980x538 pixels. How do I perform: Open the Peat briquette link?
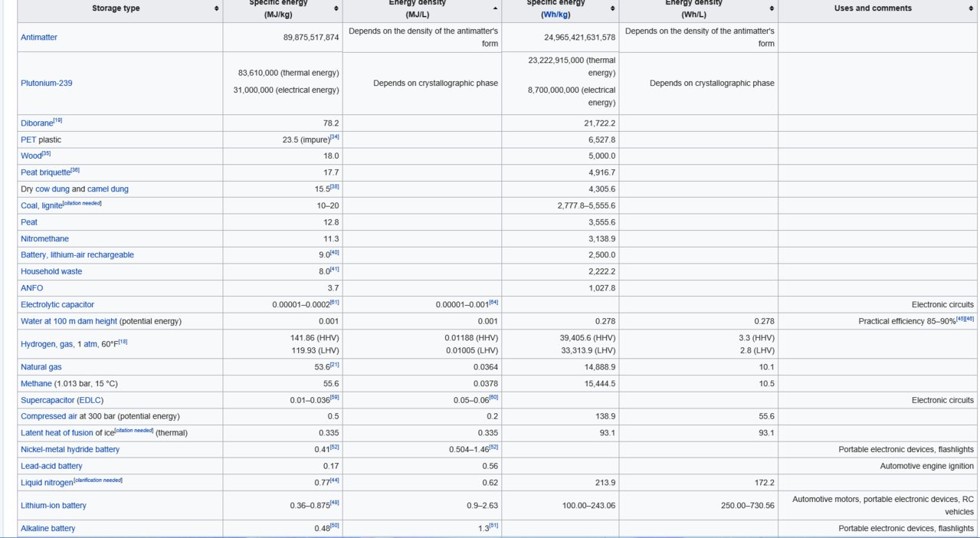(x=45, y=172)
